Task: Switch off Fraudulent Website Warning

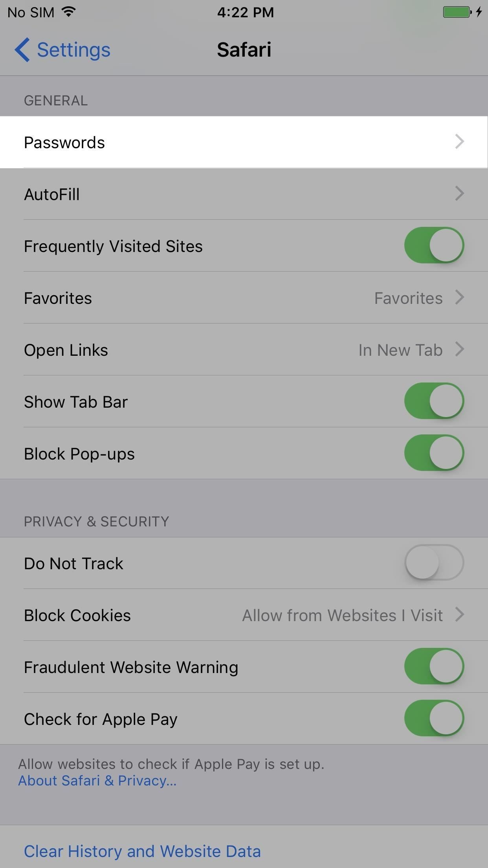Action: [434, 667]
